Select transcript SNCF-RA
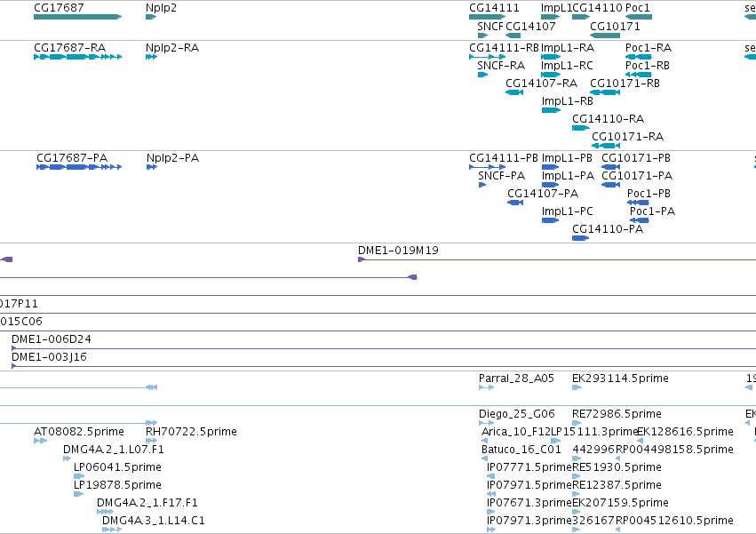The height and width of the screenshot is (534, 756). pyautogui.click(x=482, y=75)
